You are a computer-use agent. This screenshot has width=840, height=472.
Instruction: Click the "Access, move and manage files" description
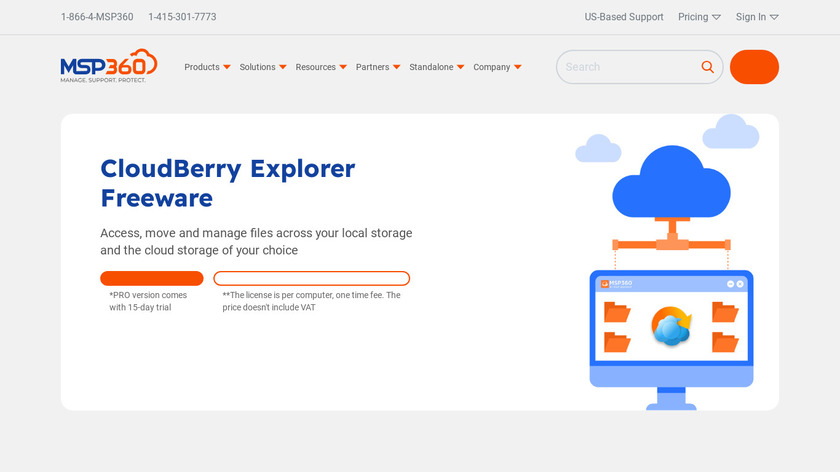(x=256, y=242)
